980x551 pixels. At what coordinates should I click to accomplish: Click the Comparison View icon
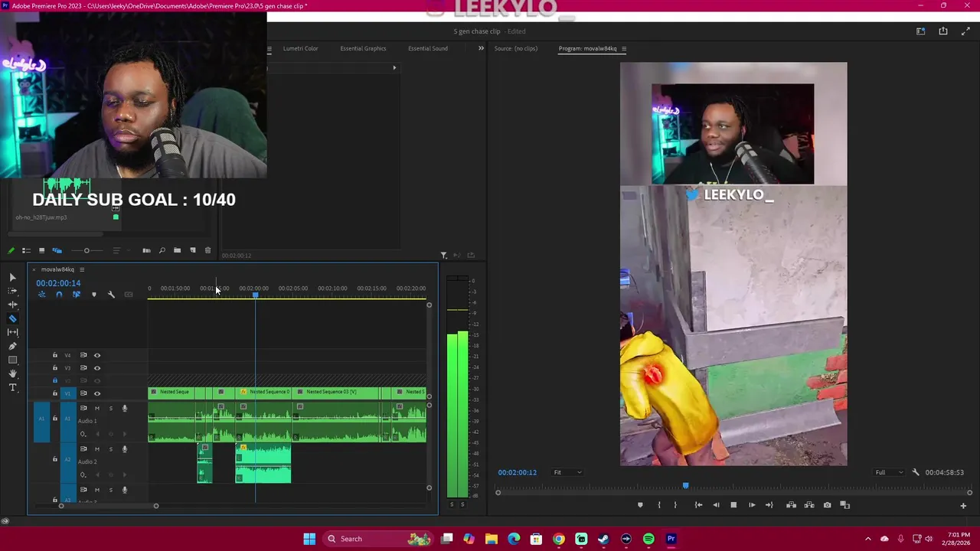(x=844, y=505)
